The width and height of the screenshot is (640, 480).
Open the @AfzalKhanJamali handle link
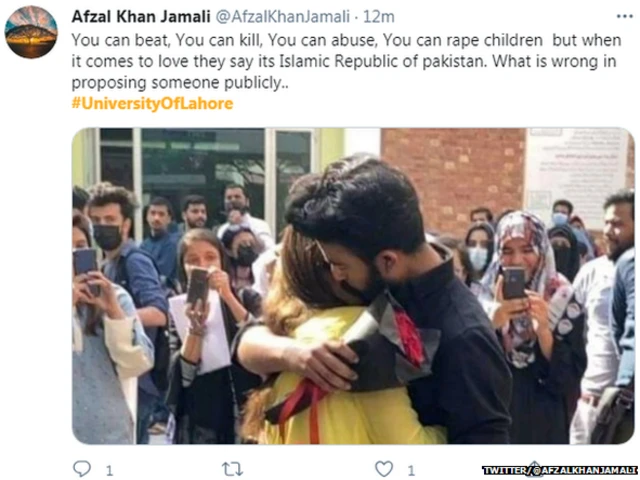[282, 17]
